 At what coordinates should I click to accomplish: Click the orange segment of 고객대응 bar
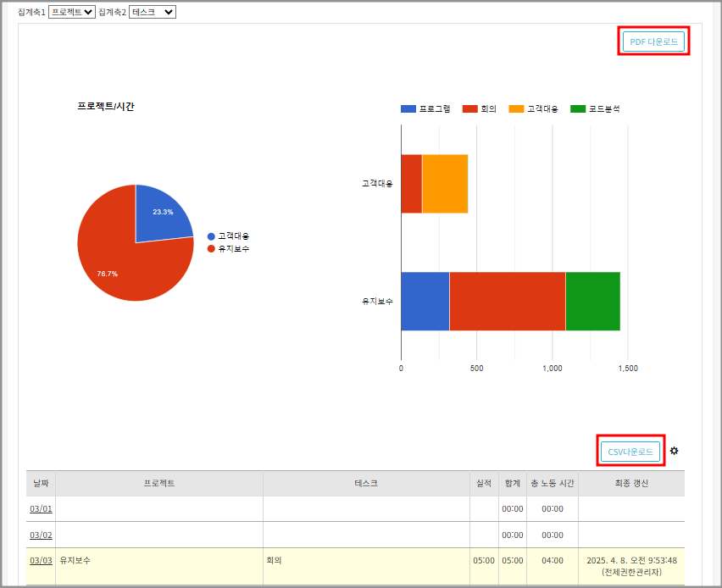(x=445, y=184)
